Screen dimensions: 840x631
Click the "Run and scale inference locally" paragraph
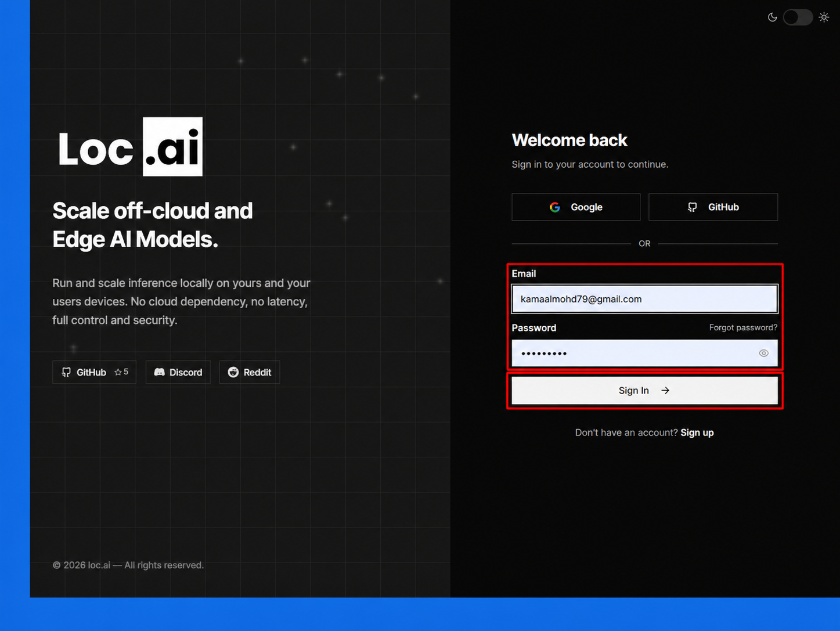pos(181,301)
